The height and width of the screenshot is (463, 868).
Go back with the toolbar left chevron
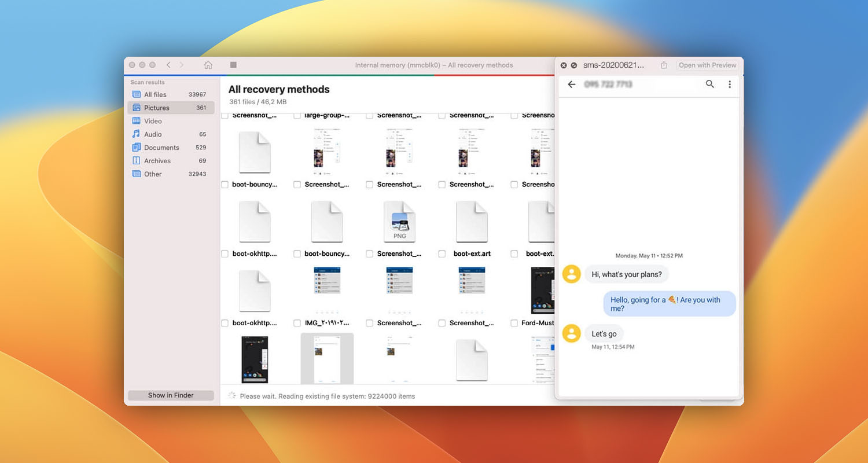tap(168, 65)
